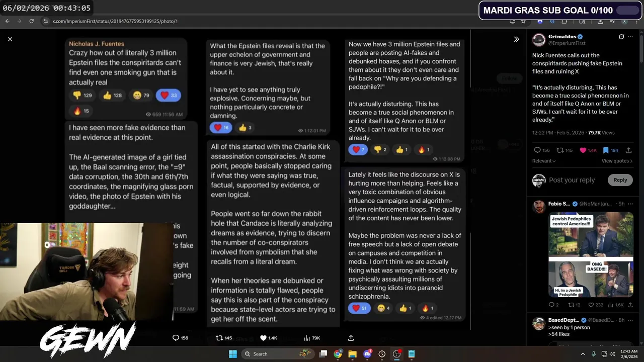Image resolution: width=644 pixels, height=362 pixels.
Task: Open the Windows Start menu
Action: 233,354
